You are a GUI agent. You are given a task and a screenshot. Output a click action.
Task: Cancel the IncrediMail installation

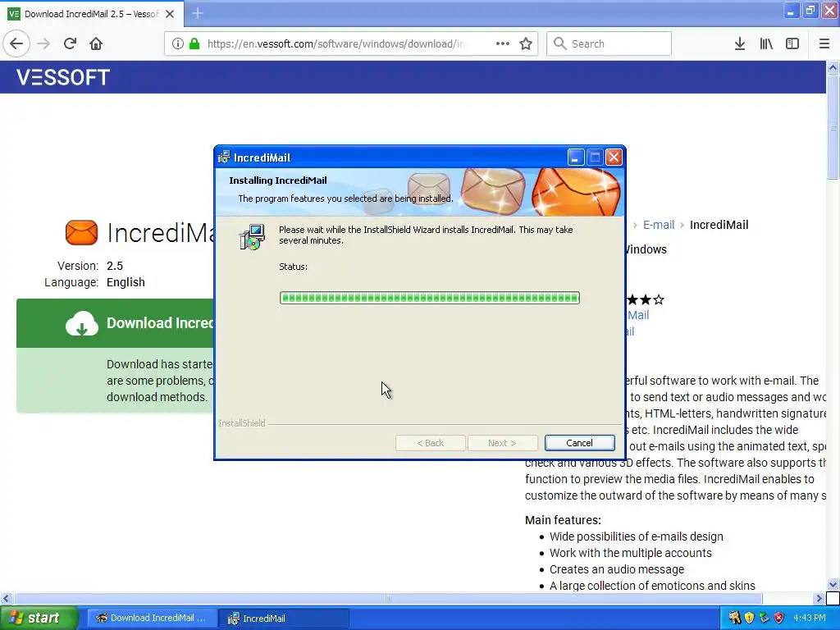tap(580, 443)
